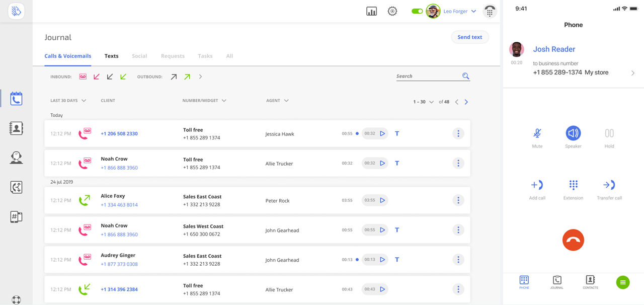Open the statistics bar chart icon

click(371, 11)
